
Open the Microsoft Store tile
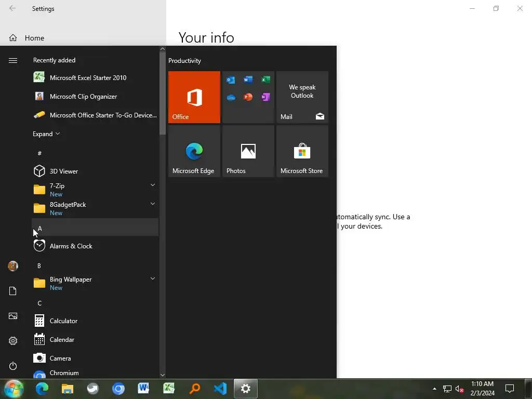[x=302, y=151]
